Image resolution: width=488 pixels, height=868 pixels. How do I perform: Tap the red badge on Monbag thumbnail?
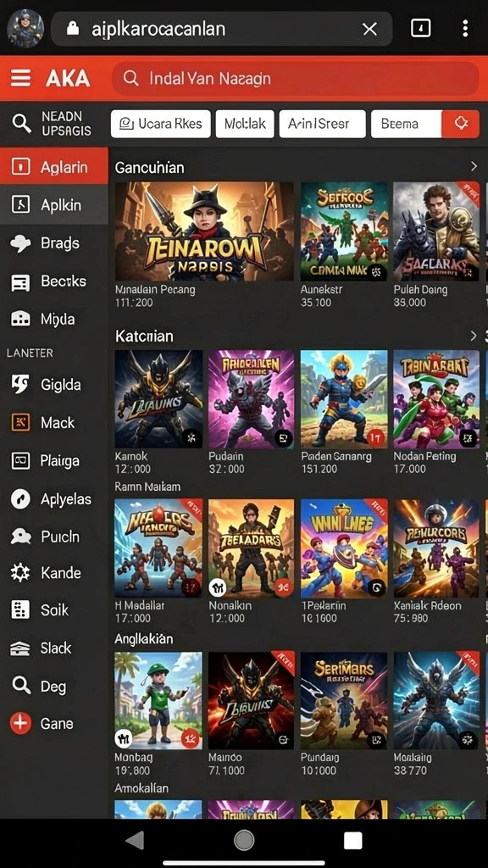(x=191, y=738)
